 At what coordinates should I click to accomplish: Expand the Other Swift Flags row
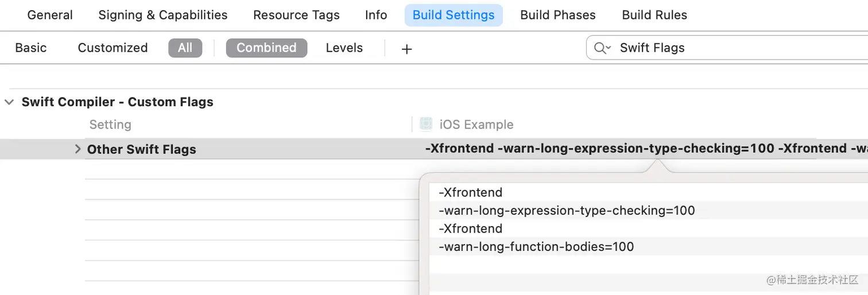(77, 149)
